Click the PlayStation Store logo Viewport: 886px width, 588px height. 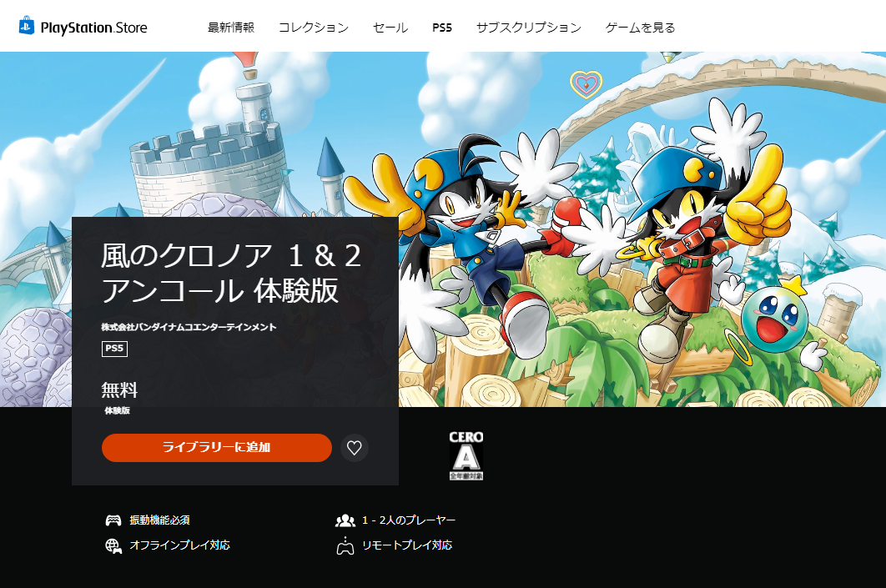pos(83,27)
